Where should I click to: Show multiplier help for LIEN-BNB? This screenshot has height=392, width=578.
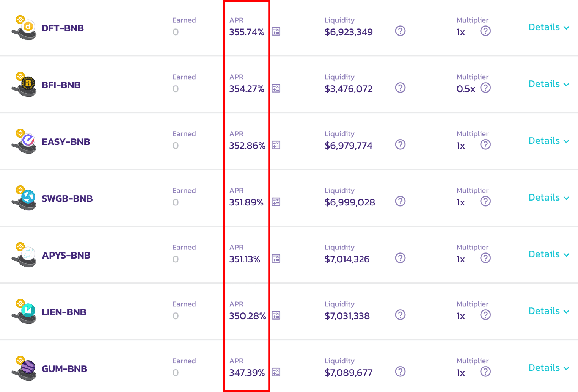(x=485, y=315)
